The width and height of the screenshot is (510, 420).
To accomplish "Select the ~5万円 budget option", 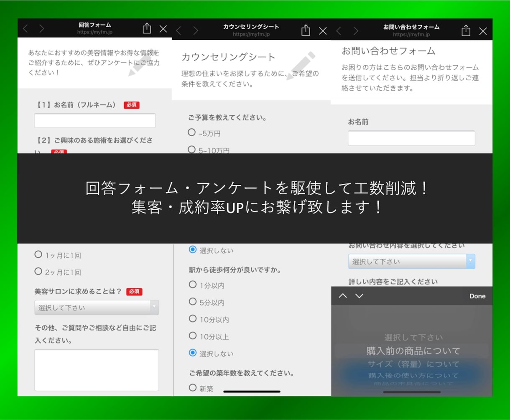I will pos(192,132).
